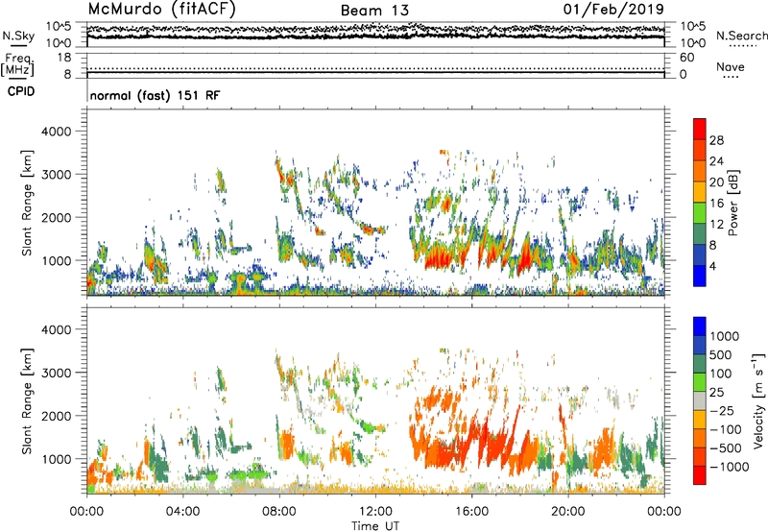Select the 24 label on Power colorbar
Screen dimensions: 768x532
click(x=716, y=161)
